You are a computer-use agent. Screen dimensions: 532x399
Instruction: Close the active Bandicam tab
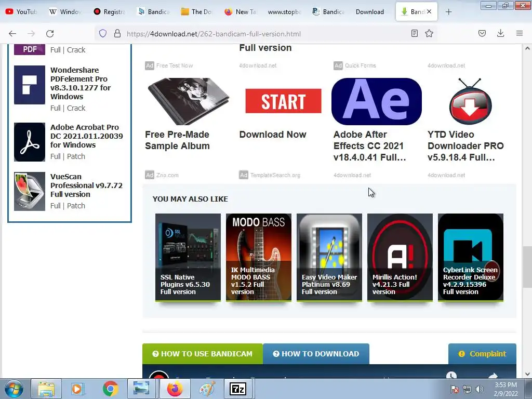[429, 11]
